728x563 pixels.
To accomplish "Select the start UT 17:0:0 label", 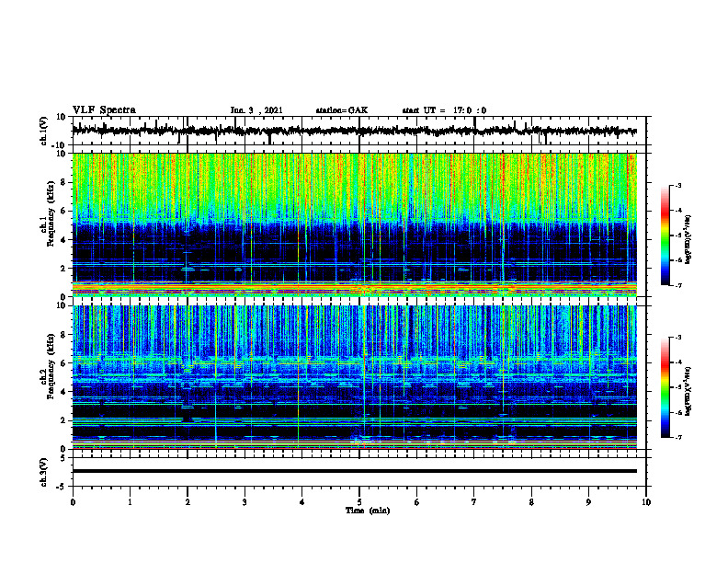I will 444,110.
